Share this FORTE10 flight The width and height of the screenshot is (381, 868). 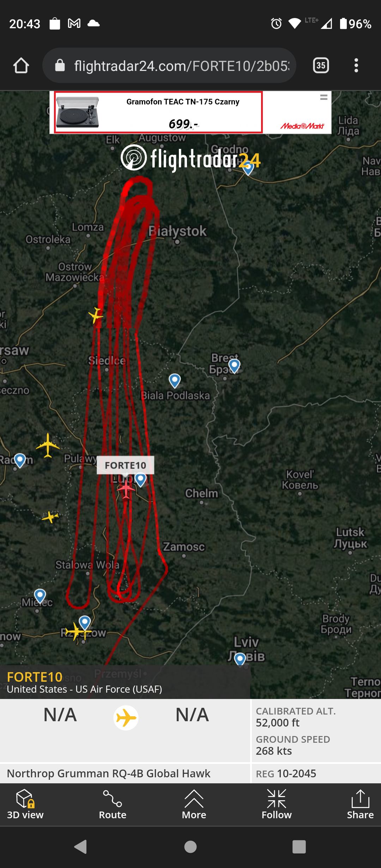[360, 804]
